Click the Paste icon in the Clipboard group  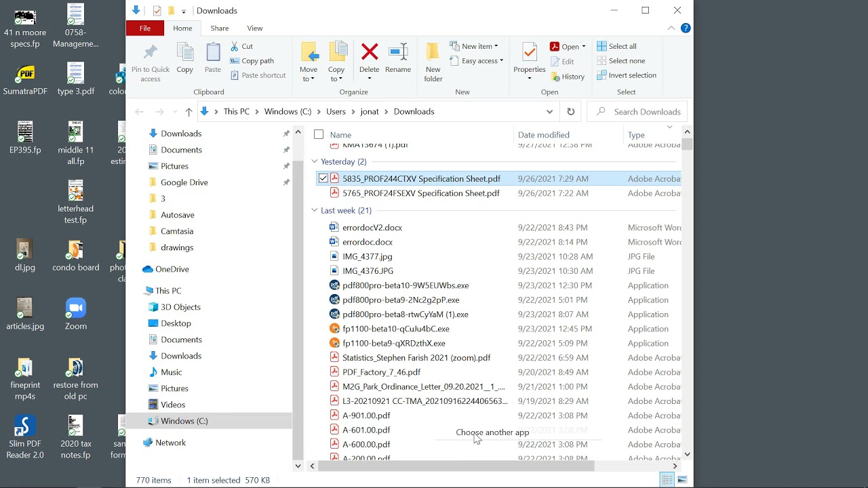pos(212,58)
